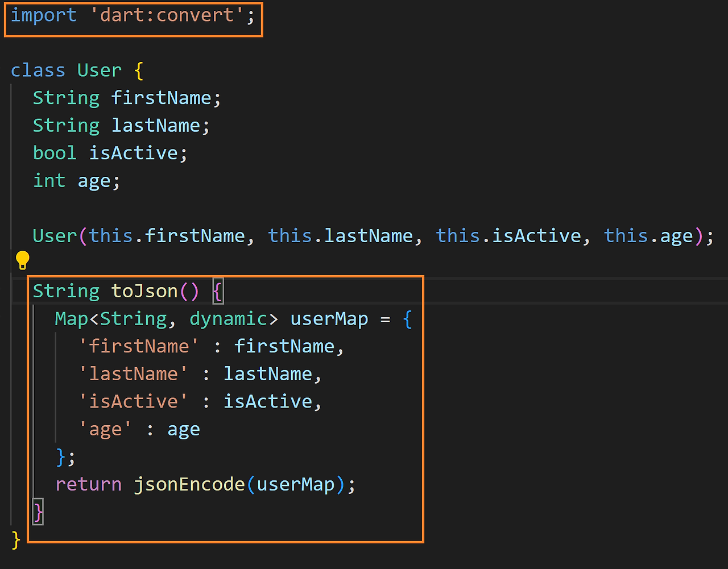Click the userMap variable name
The image size is (728, 569).
tap(329, 318)
